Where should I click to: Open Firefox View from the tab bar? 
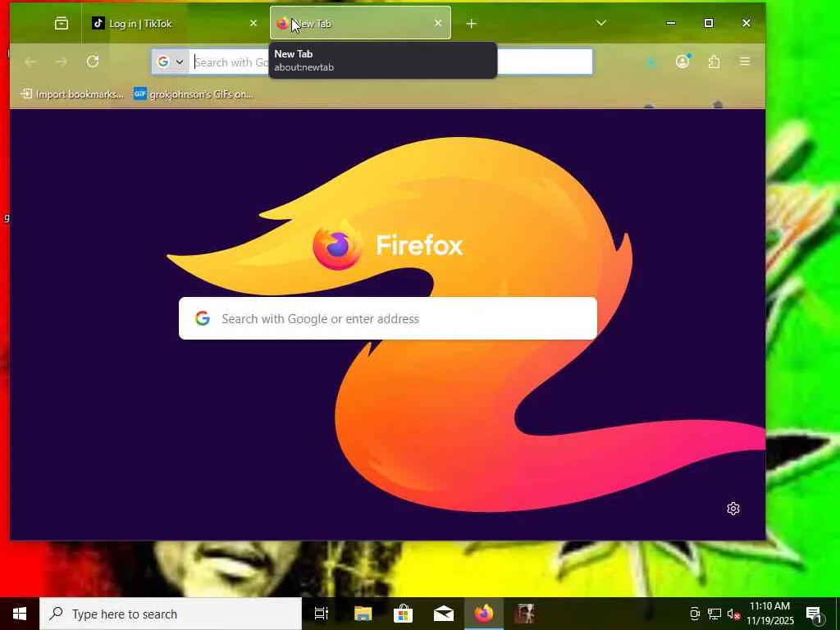[62, 23]
